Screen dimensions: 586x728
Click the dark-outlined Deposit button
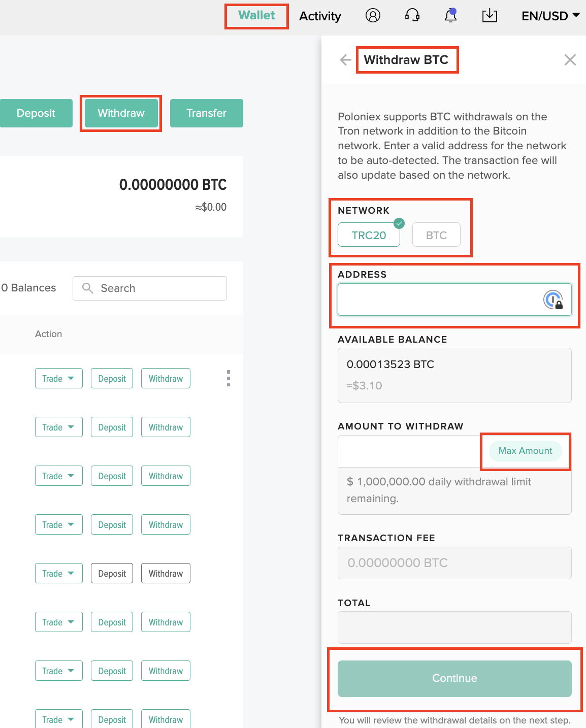(112, 573)
